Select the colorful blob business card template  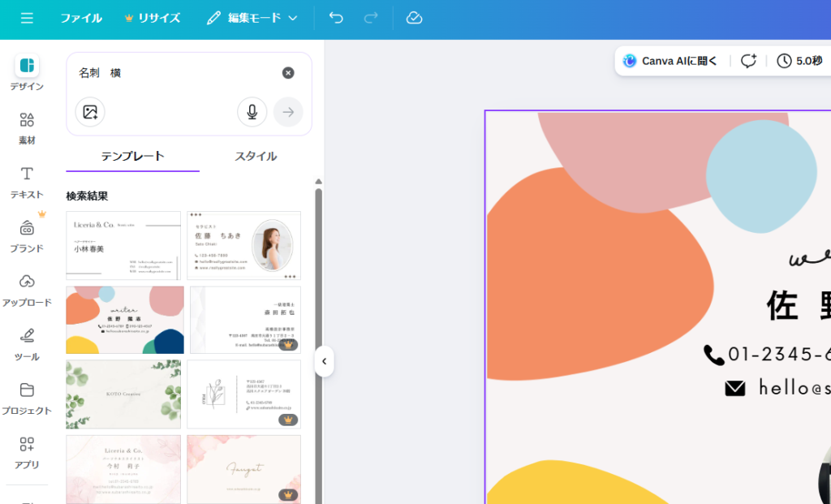coord(125,320)
